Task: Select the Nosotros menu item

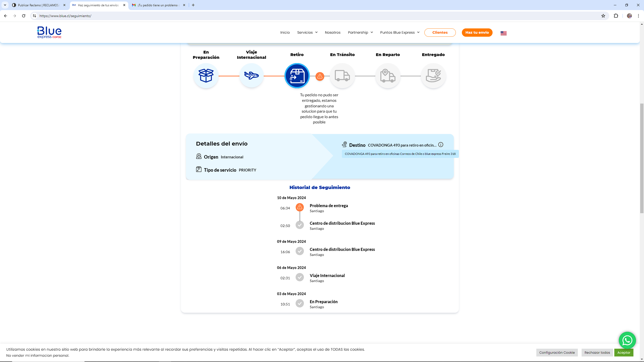Action: point(333,32)
